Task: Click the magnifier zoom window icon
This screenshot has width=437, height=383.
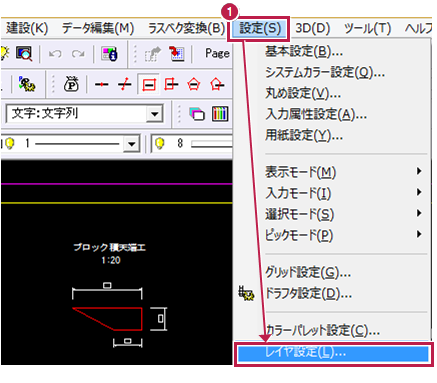Action: pos(24,54)
